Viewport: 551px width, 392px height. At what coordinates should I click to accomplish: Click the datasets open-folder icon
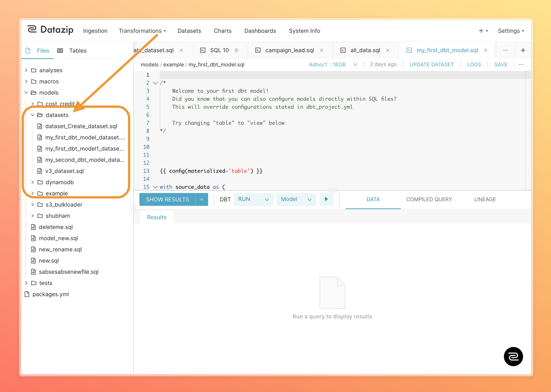click(40, 115)
